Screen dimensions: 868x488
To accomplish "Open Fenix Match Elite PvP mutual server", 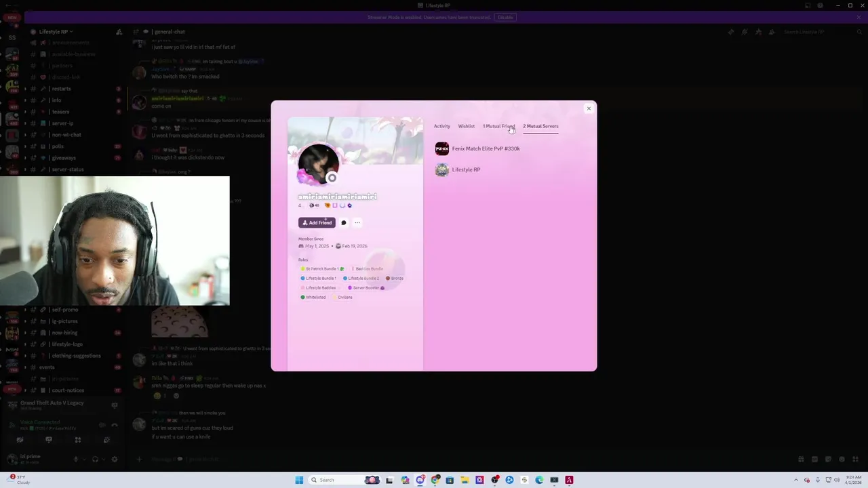I will [486, 148].
